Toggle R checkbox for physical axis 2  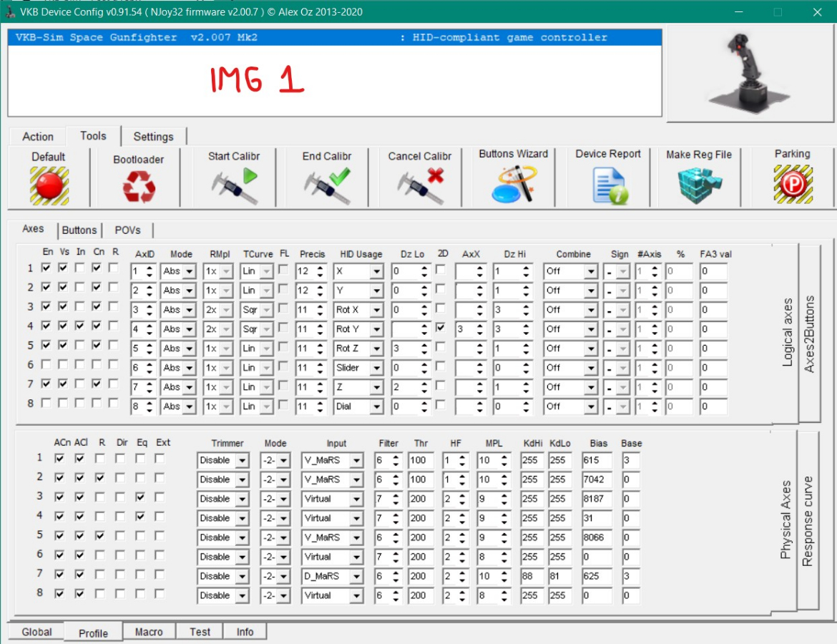pos(100,477)
